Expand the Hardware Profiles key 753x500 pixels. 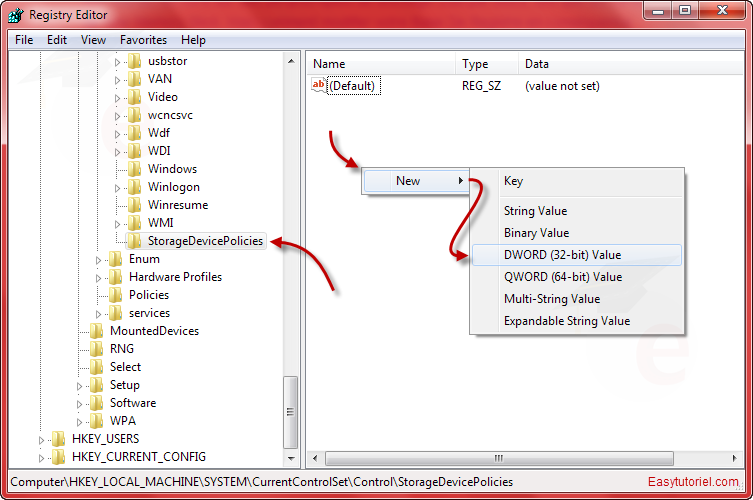click(x=98, y=278)
